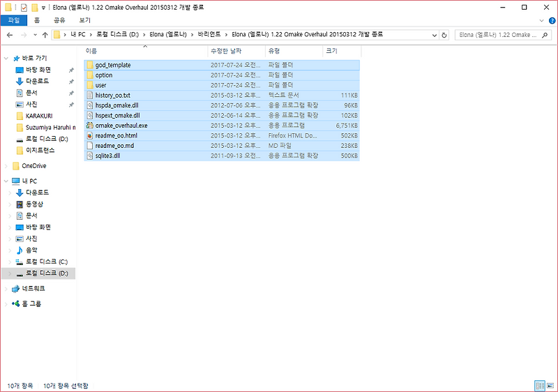Expand the OneDrive tree node
558x392 pixels.
pos(6,166)
